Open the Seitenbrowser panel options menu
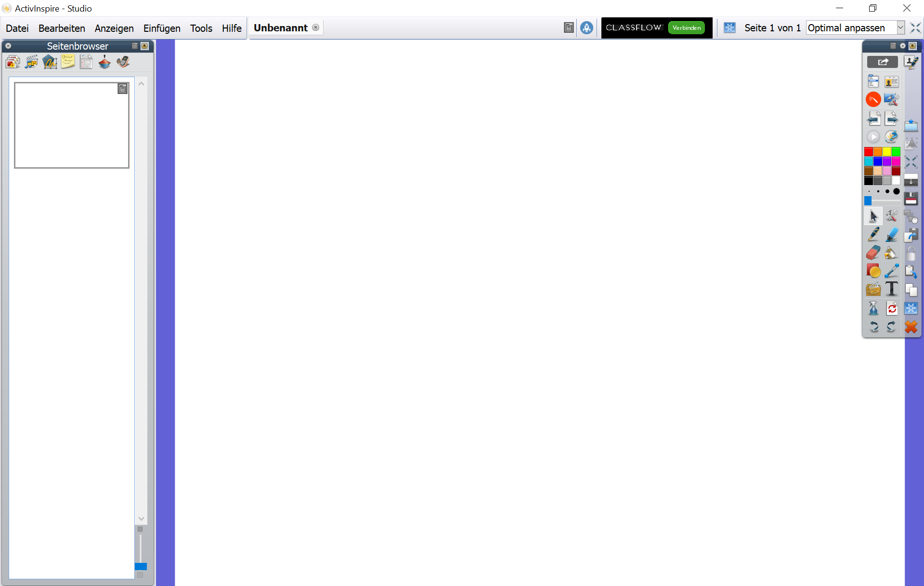Viewport: 924px width, 586px height. point(135,46)
